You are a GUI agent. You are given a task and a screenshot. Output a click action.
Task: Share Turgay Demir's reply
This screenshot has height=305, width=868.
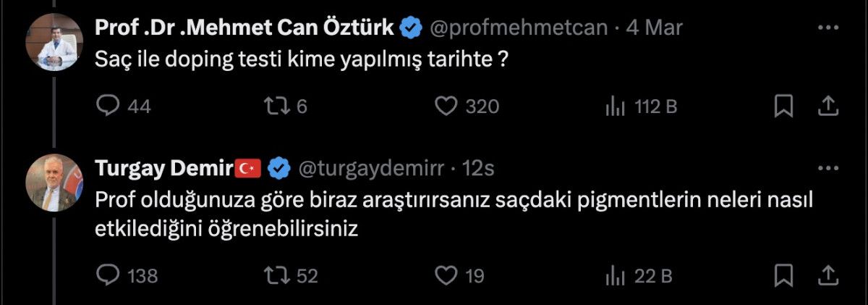(x=827, y=275)
